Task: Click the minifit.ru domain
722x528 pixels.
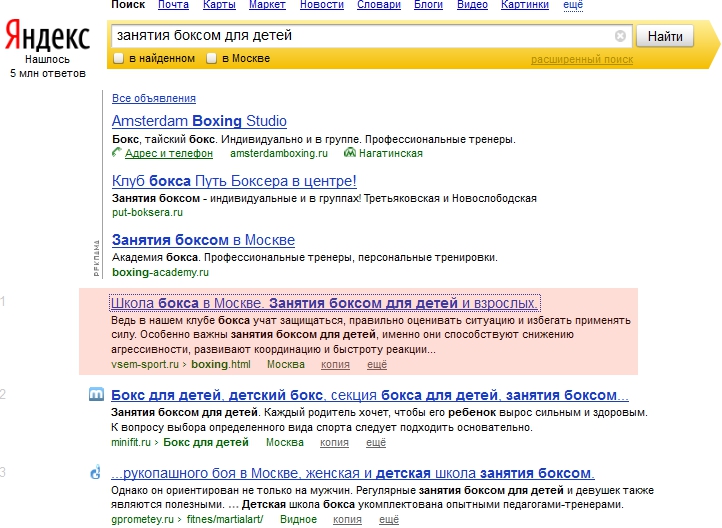Action: coord(131,442)
